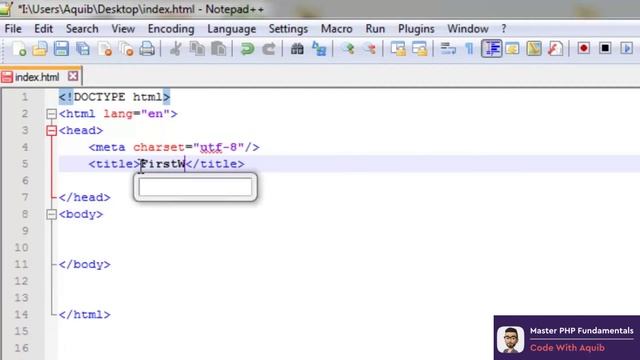Collapse the head tag fold marker

click(51, 131)
